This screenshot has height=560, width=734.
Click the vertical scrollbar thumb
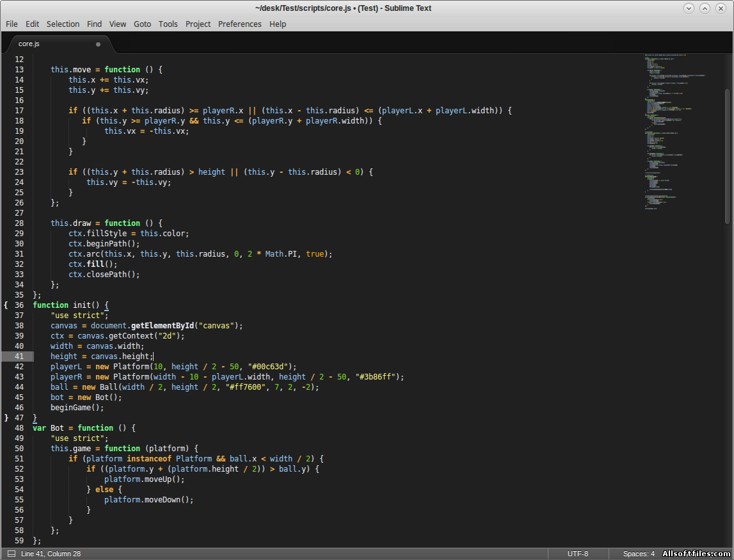tap(728, 156)
